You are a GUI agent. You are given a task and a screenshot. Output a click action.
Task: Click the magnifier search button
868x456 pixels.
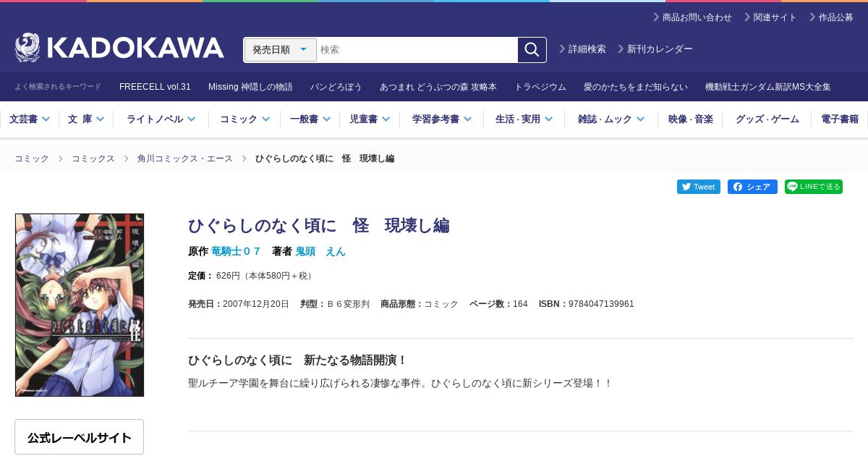[x=532, y=49]
